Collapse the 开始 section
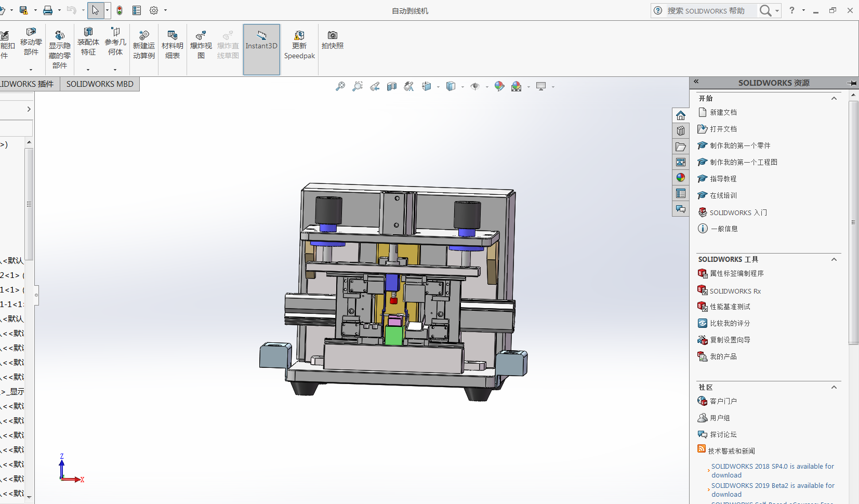 tap(834, 98)
